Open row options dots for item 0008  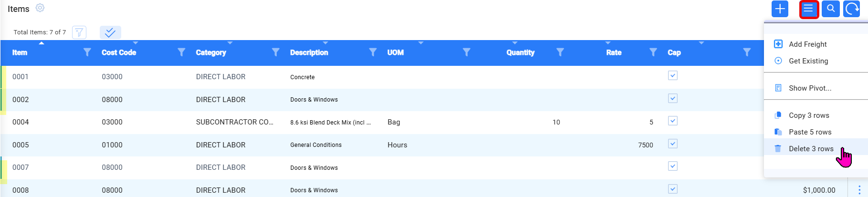click(859, 190)
